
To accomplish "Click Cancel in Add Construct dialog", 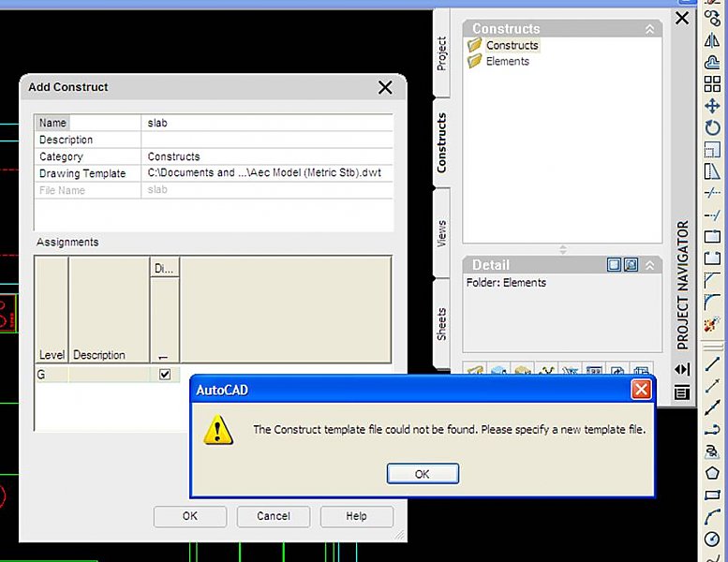I will click(274, 516).
